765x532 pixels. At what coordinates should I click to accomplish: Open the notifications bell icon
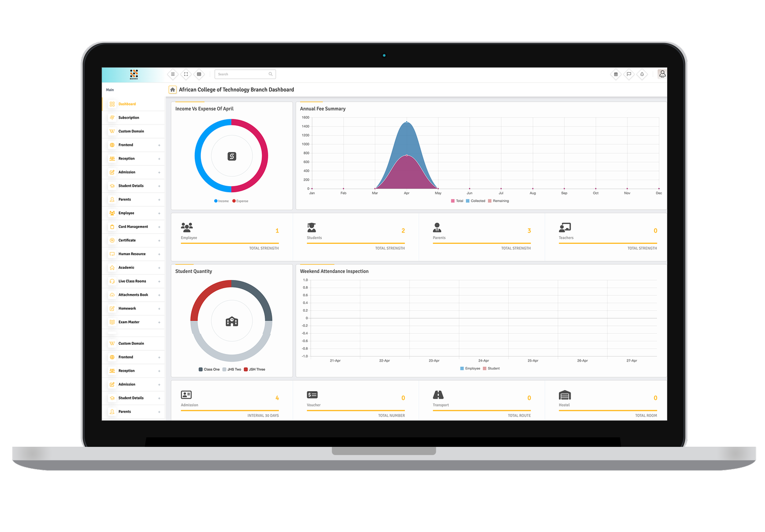642,74
